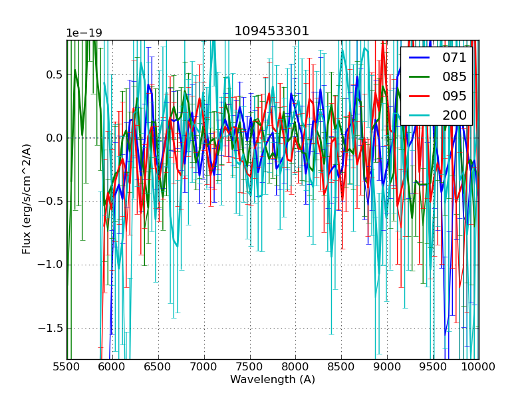Click the 7500 x-axis tick label

[250, 367]
